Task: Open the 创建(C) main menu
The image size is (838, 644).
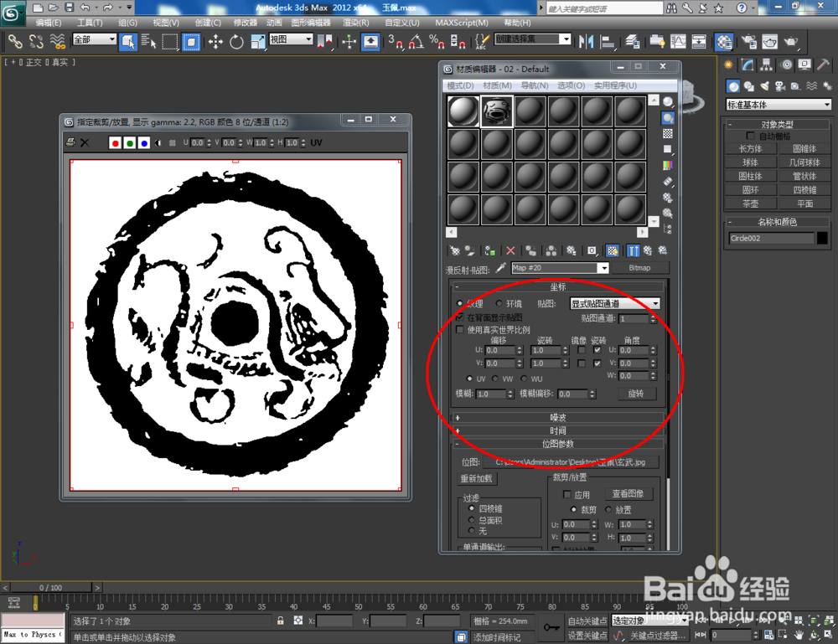Action: pyautogui.click(x=207, y=23)
